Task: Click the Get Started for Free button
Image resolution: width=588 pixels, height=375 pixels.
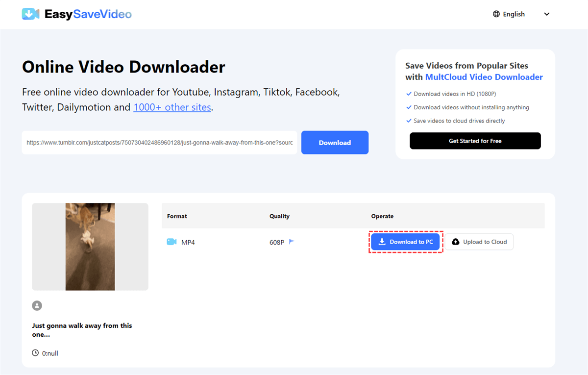Action: (x=475, y=141)
